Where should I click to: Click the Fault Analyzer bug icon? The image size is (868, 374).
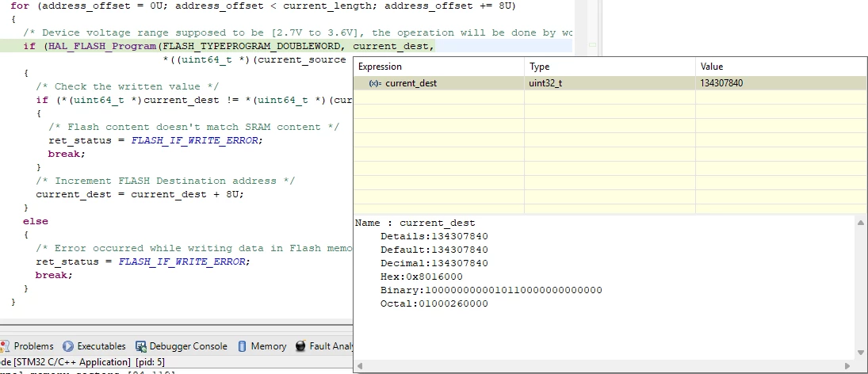[x=300, y=346]
